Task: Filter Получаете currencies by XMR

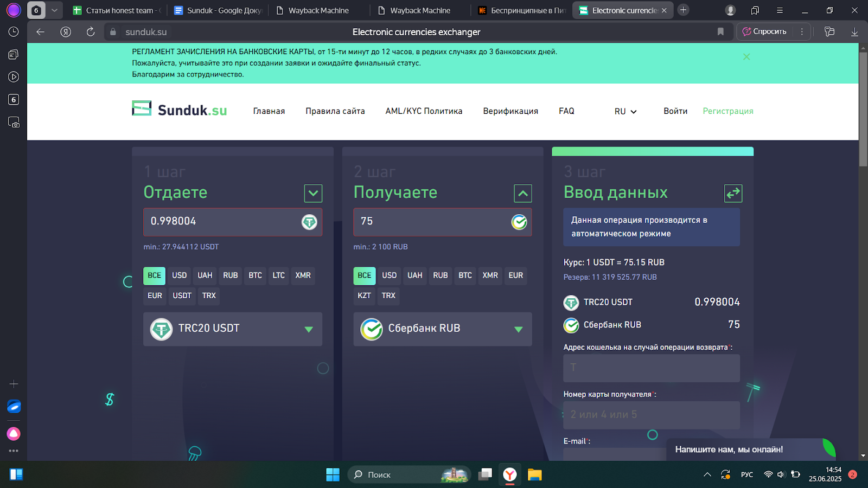Action: [490, 275]
